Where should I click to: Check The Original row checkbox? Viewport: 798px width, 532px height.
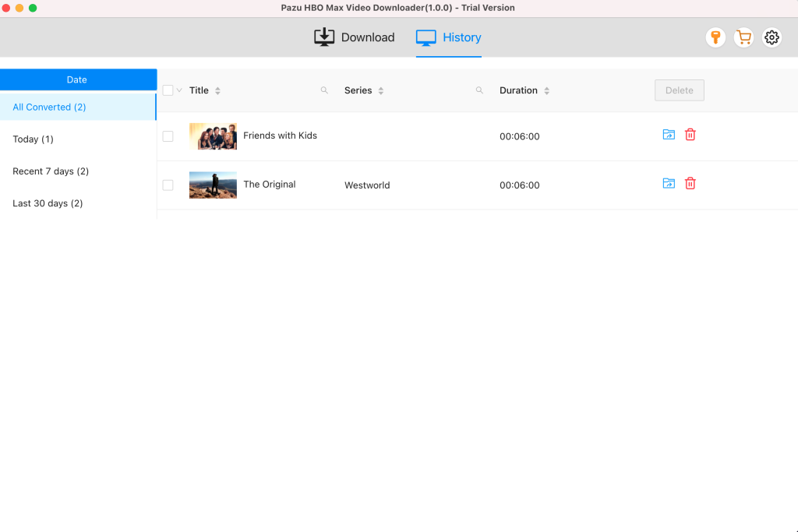[x=168, y=185]
